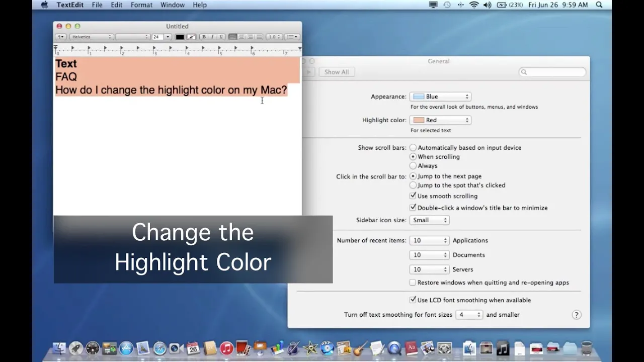Open the text color swatch in TextEdit
Viewport: 644px width, 362px height.
click(x=180, y=37)
